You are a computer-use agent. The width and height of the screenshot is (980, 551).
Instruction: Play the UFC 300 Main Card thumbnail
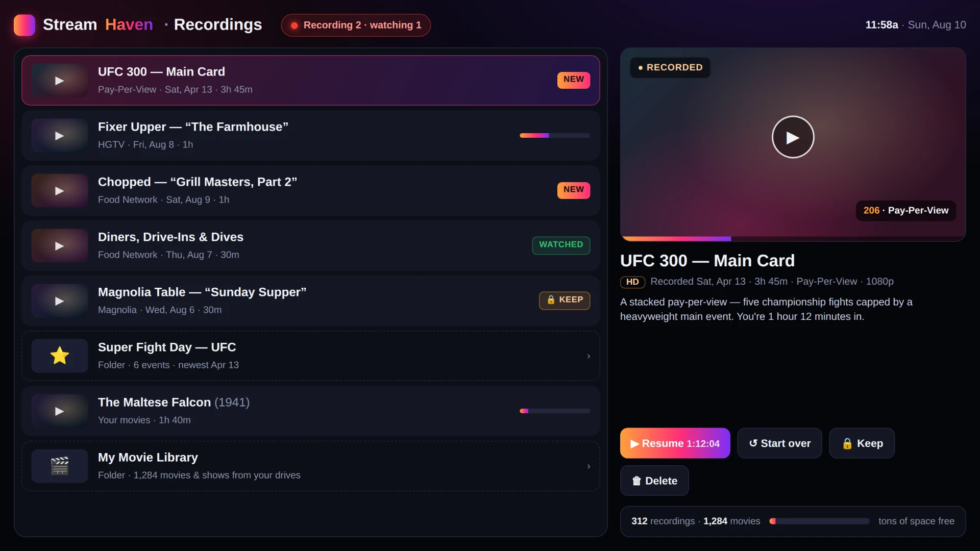coord(60,81)
